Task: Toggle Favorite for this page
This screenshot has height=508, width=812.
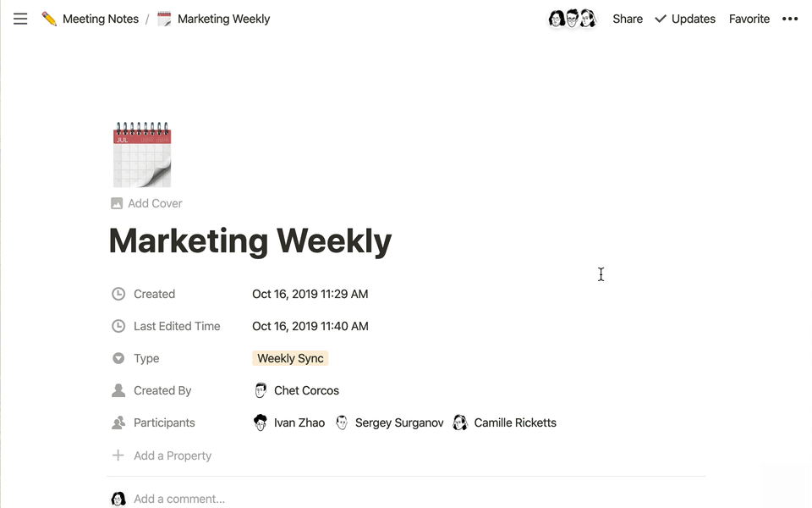Action: [749, 19]
